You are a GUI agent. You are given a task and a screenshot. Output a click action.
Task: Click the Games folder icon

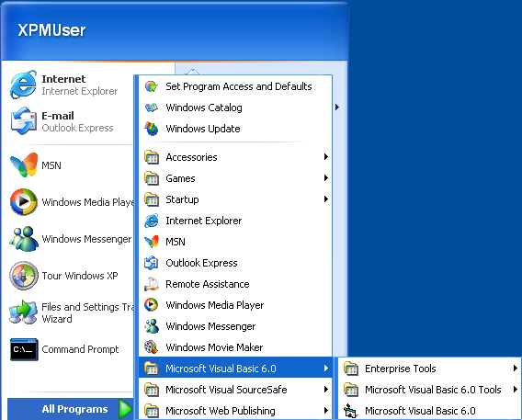[x=152, y=178]
